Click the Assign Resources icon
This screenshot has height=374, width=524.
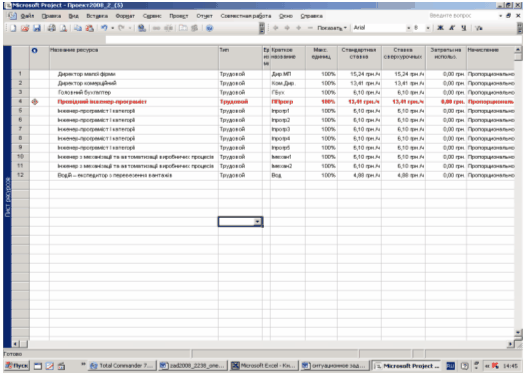(x=194, y=28)
